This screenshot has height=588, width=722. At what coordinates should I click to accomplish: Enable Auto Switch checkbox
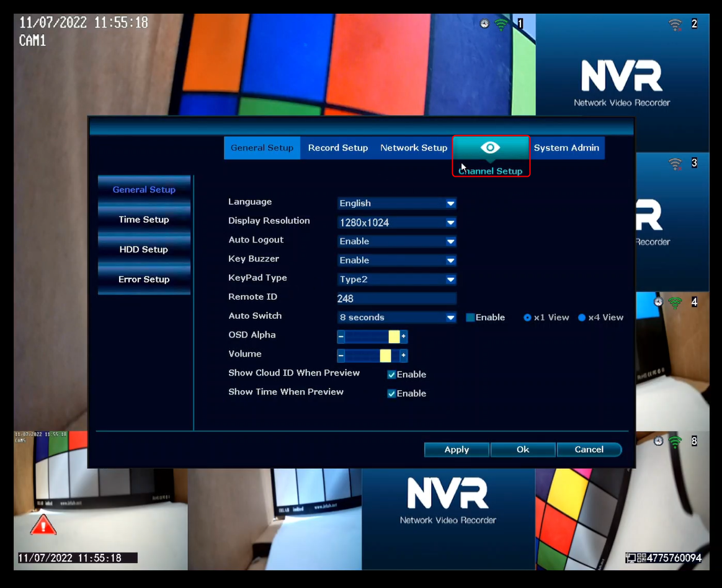[470, 317]
